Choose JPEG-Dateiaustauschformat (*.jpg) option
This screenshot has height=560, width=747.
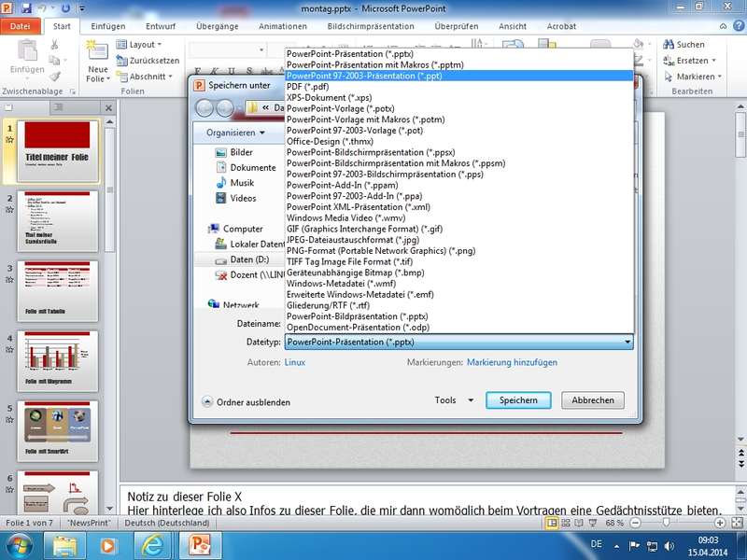pos(458,240)
